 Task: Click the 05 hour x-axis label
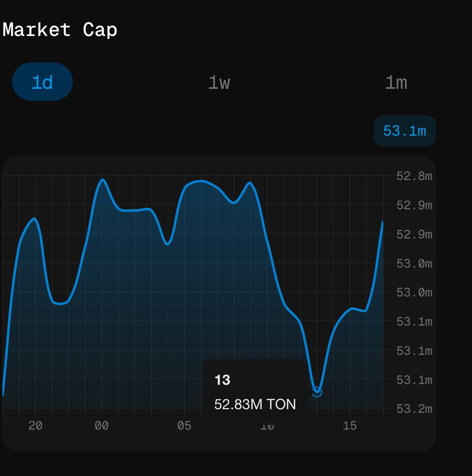[184, 426]
